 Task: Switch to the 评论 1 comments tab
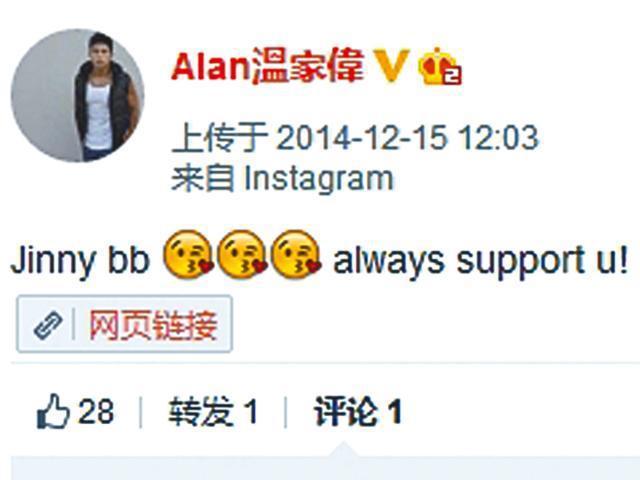click(358, 411)
